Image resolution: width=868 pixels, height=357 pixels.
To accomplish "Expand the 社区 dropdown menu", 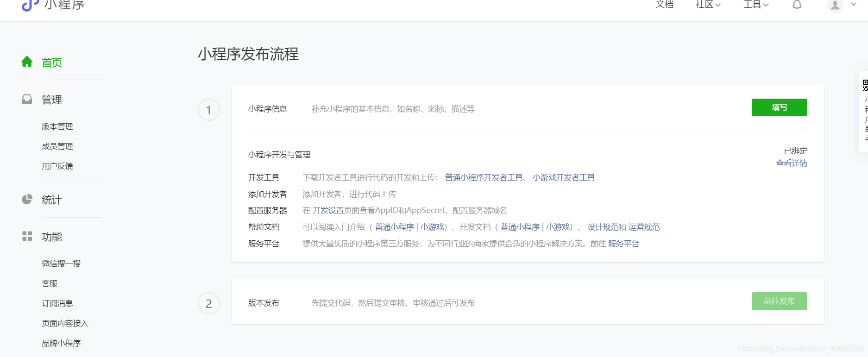I will tap(708, 5).
